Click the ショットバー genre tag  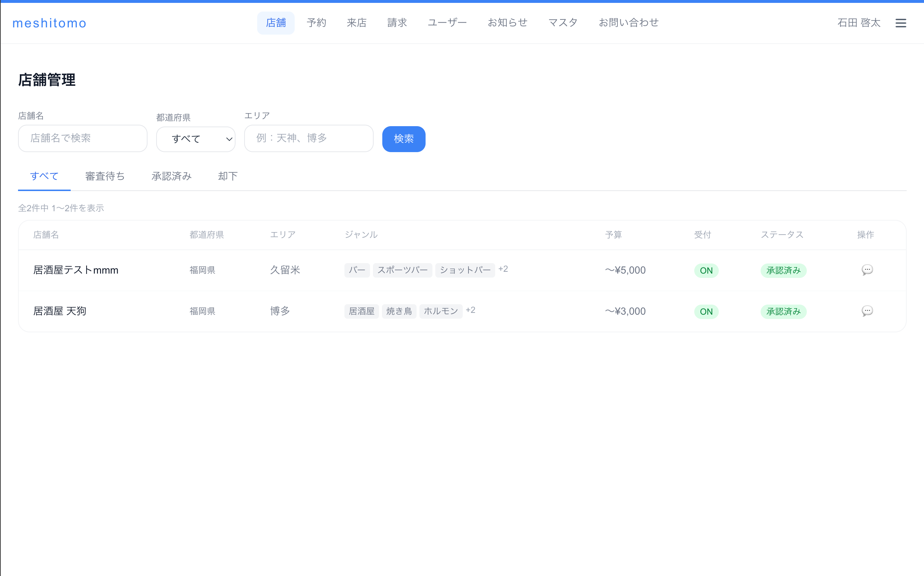[x=465, y=270]
